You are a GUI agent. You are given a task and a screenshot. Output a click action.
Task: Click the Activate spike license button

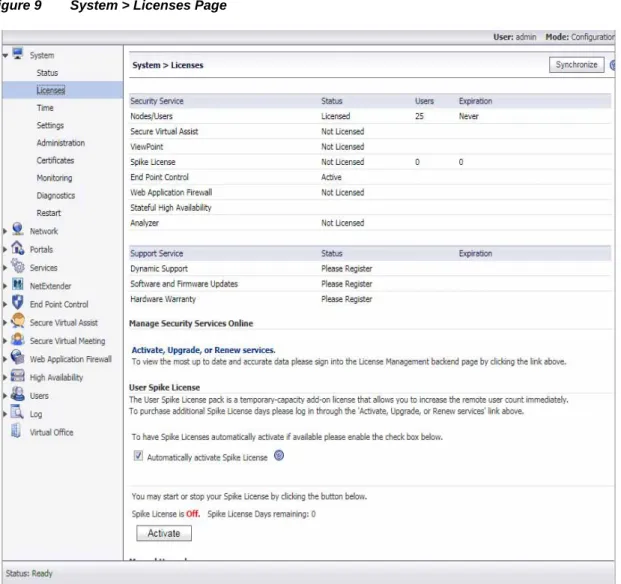click(164, 533)
